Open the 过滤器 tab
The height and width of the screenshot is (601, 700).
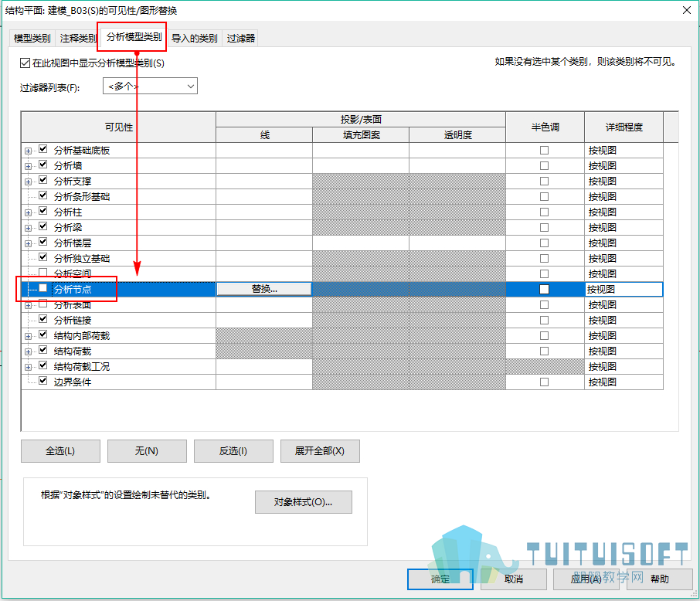click(x=240, y=39)
